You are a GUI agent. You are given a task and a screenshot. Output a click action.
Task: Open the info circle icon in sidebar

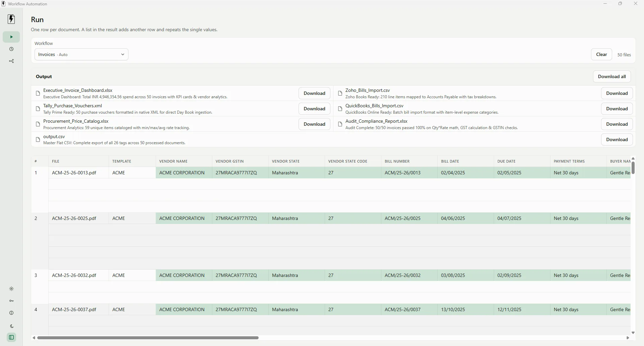point(11,313)
